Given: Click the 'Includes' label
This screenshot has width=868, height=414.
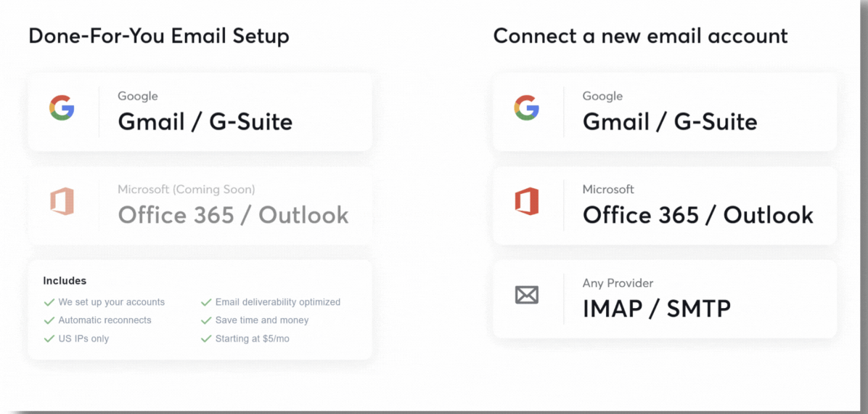Looking at the screenshot, I should [65, 281].
